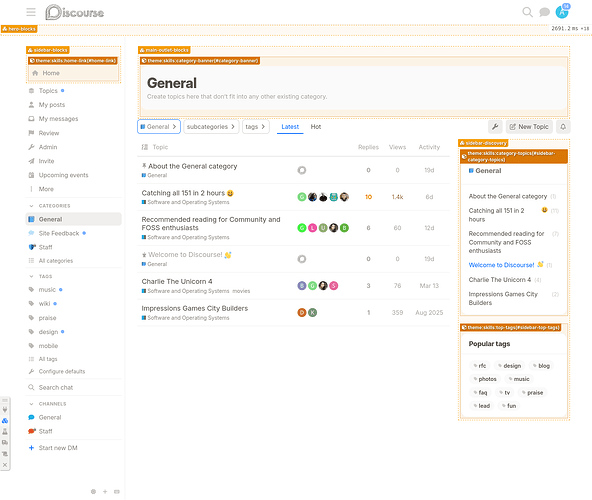592x500 pixels.
Task: Expand the More sidebar menu
Action: point(74,189)
